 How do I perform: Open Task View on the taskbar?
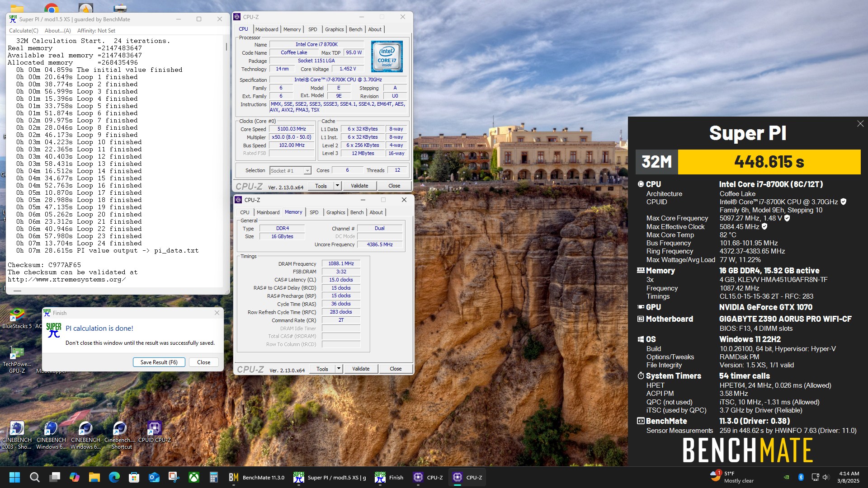[x=55, y=477]
